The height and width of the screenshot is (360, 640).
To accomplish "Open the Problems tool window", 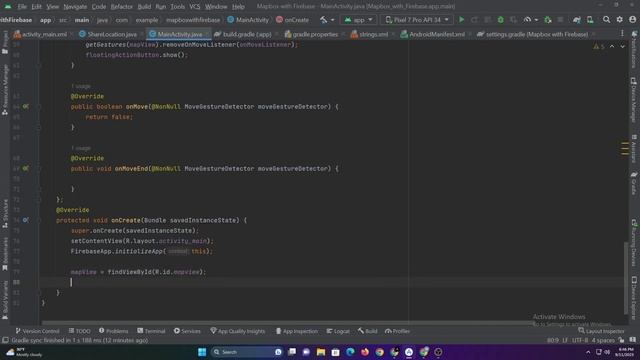I will 113,331.
